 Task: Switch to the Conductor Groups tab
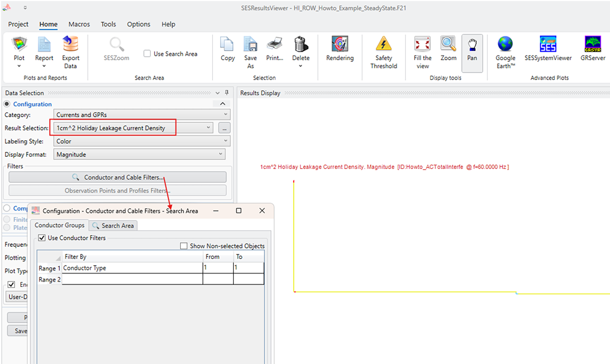tap(60, 225)
